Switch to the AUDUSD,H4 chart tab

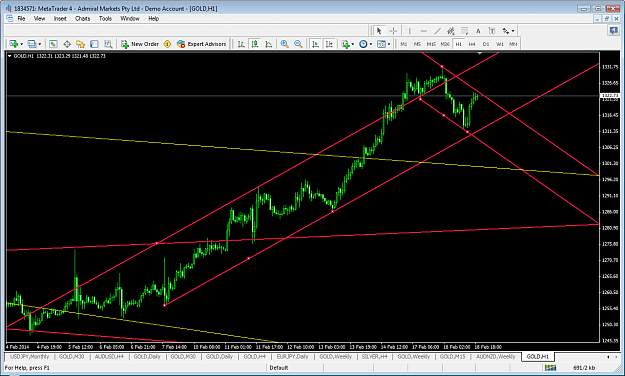[x=109, y=356]
